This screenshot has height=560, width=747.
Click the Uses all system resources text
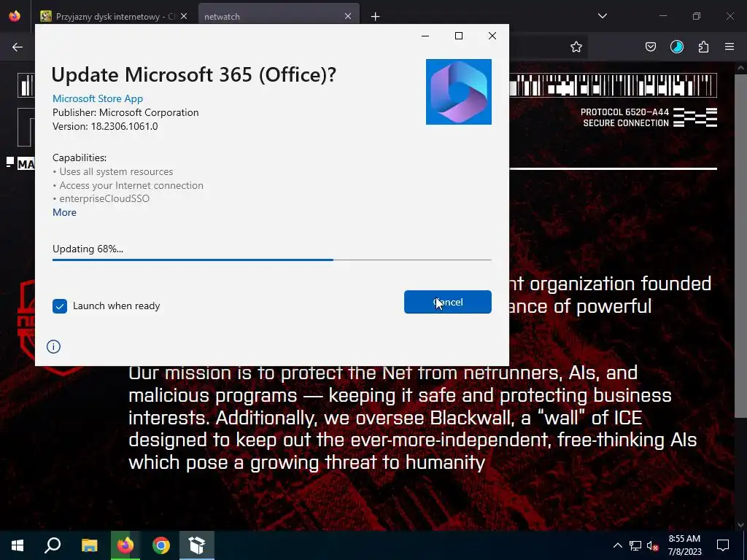click(x=116, y=171)
